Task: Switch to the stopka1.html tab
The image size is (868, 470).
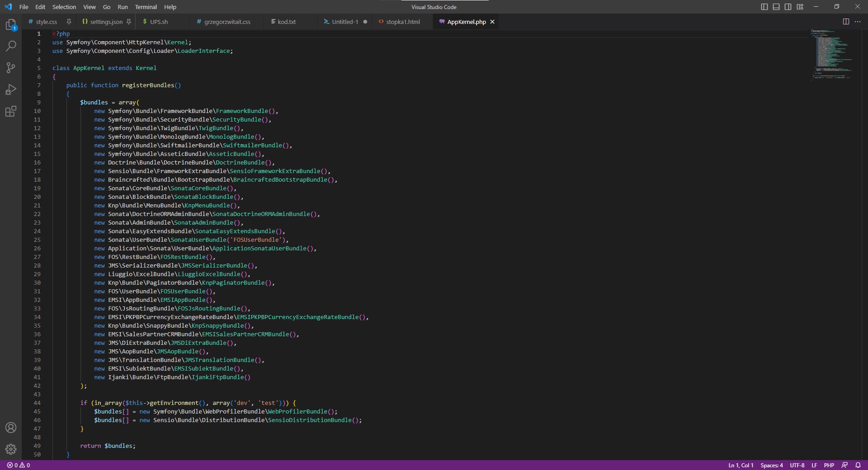Action: (x=402, y=22)
